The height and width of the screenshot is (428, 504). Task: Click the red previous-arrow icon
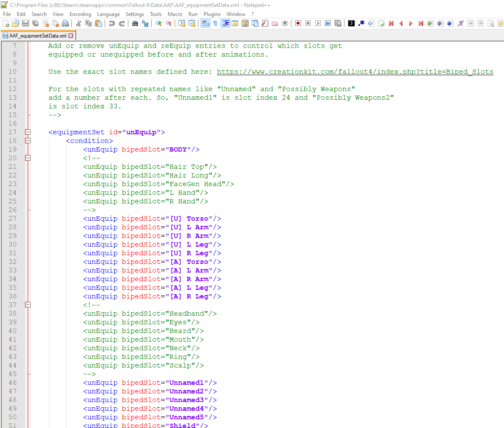point(401,23)
